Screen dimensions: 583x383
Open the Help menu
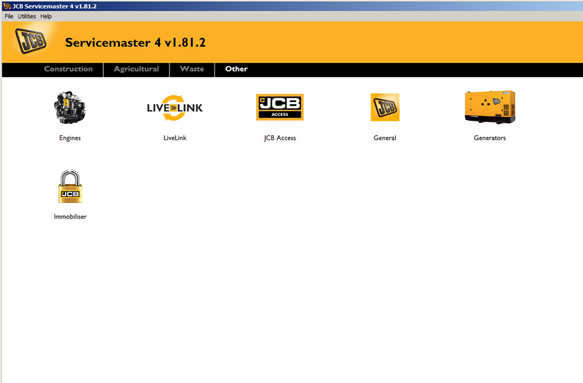coord(46,16)
